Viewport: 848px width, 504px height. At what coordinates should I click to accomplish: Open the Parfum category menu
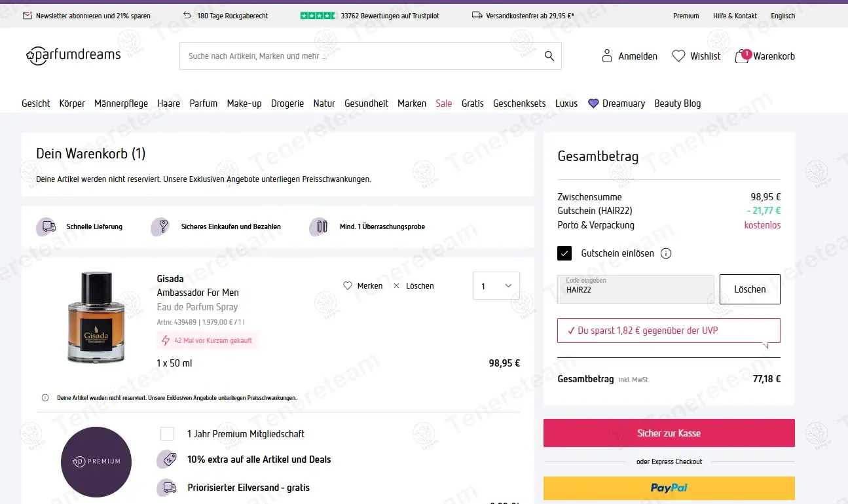(203, 103)
